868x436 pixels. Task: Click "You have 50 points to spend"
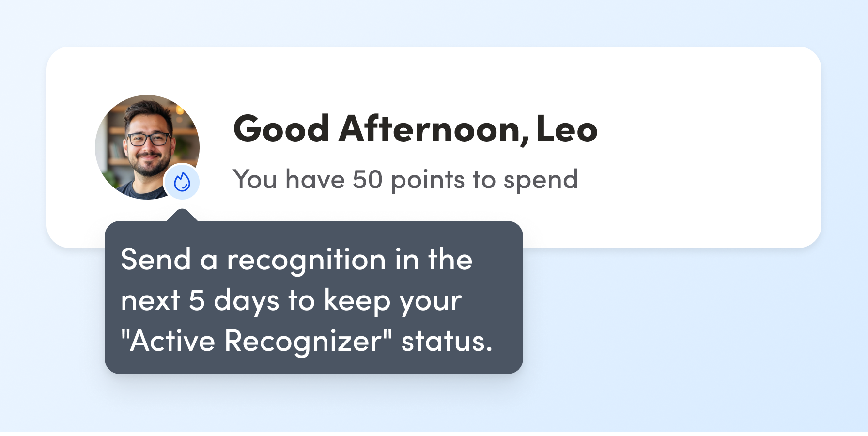(x=405, y=179)
